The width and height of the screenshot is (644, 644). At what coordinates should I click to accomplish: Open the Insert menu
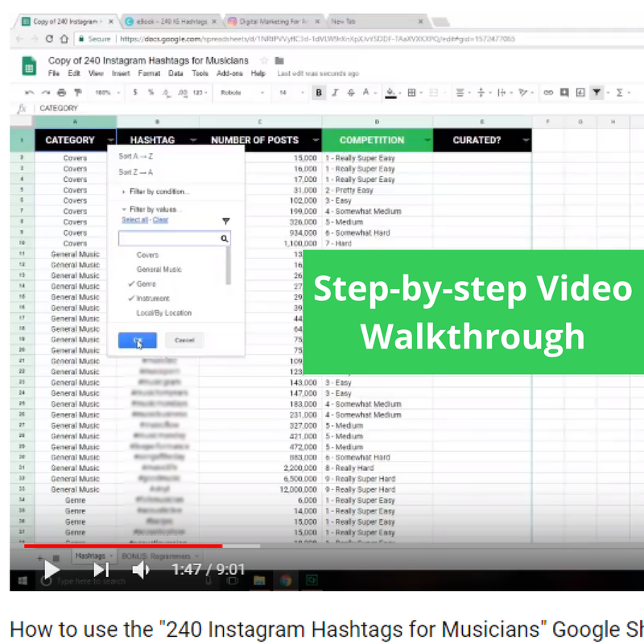[x=121, y=73]
